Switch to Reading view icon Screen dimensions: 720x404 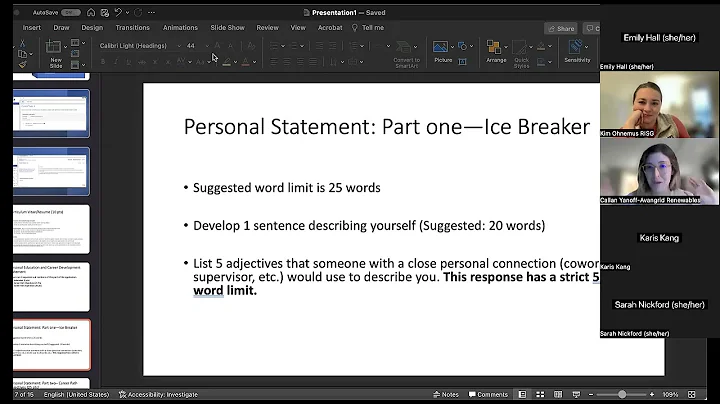click(558, 394)
